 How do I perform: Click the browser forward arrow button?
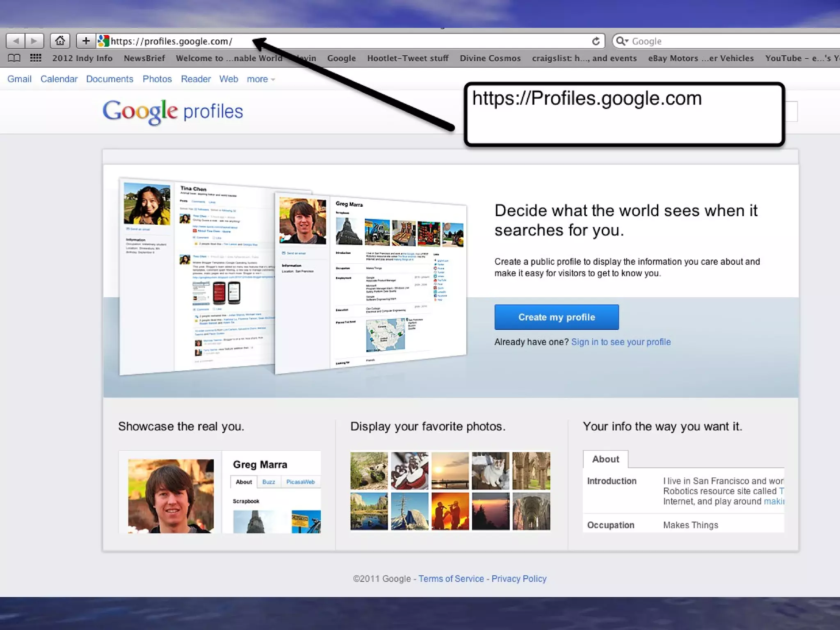tap(34, 41)
